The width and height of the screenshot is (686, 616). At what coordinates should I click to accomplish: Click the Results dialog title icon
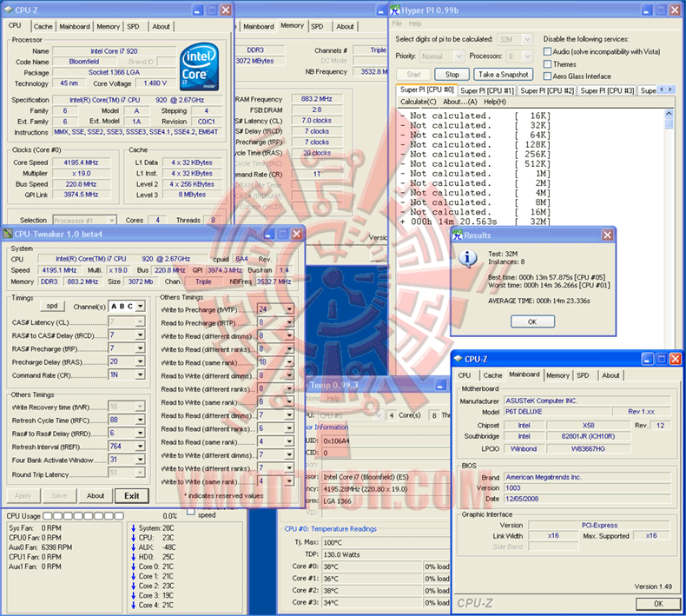click(458, 235)
